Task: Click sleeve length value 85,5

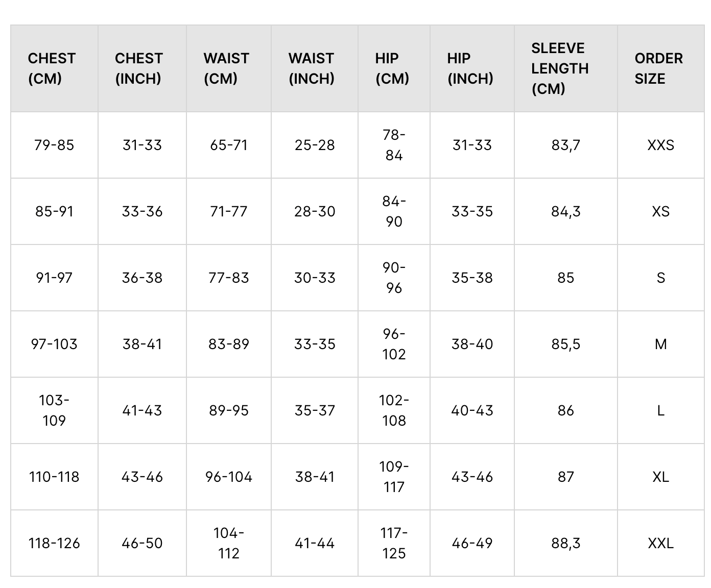Action: (566, 344)
